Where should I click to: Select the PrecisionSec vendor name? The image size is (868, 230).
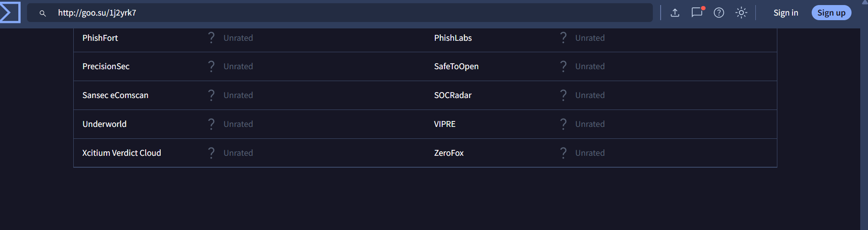tap(106, 66)
